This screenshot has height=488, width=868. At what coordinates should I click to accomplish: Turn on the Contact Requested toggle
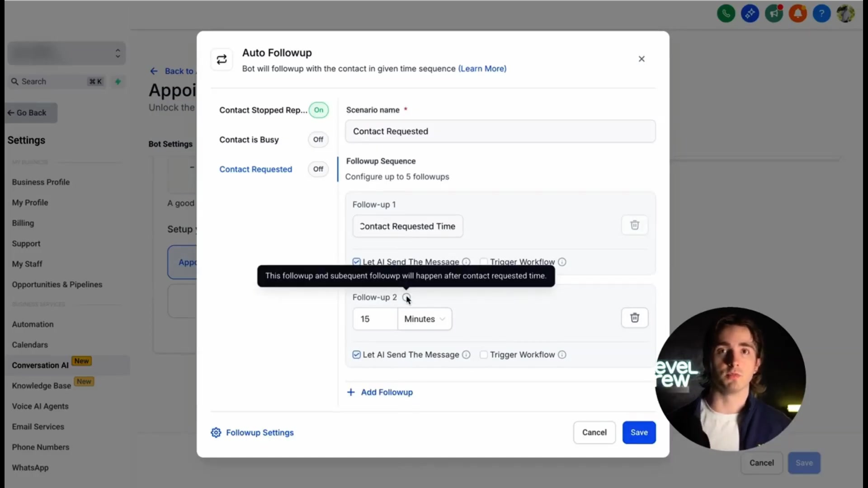pos(318,169)
